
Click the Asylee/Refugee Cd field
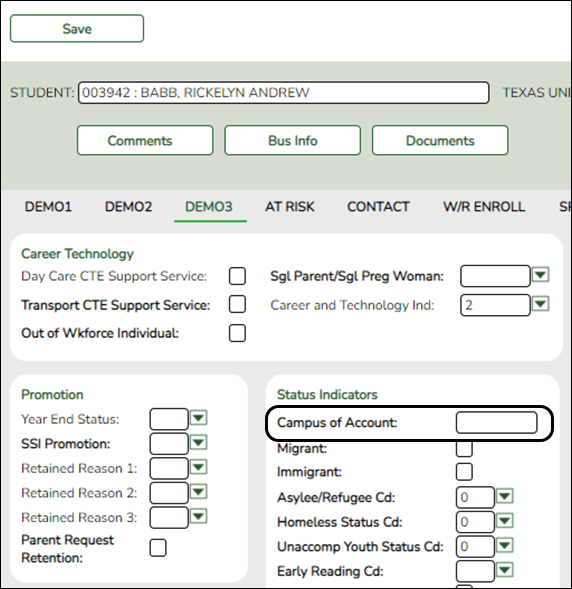tap(475, 497)
